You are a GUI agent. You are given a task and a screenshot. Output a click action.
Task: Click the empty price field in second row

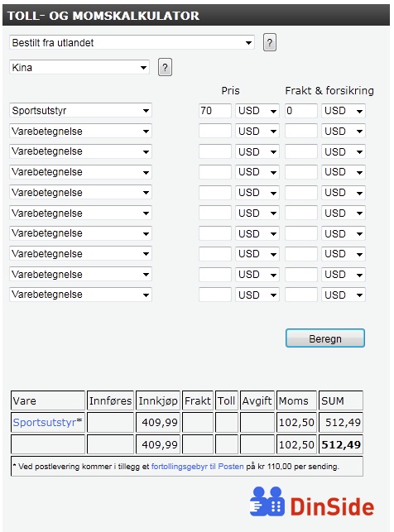click(215, 132)
